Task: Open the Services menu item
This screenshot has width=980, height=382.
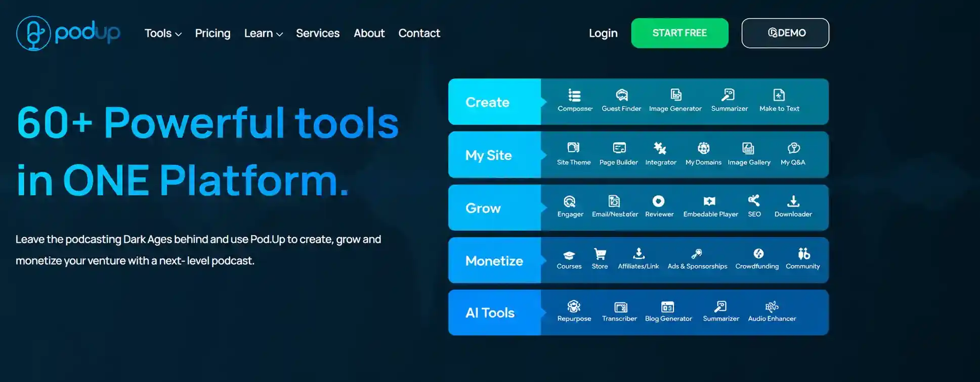Action: pos(318,33)
